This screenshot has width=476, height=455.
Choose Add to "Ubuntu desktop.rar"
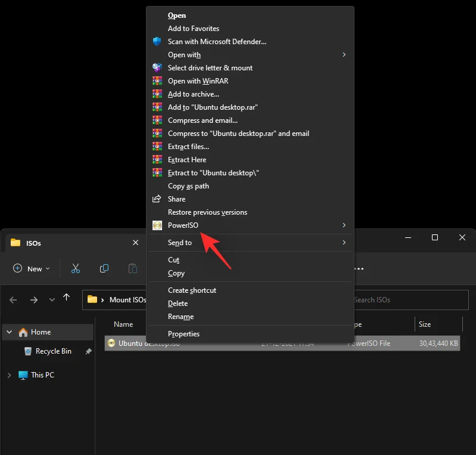(250, 107)
